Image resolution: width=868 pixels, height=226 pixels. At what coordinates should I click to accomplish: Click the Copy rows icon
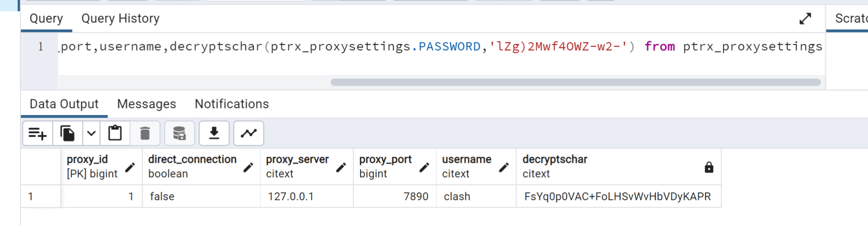click(67, 134)
